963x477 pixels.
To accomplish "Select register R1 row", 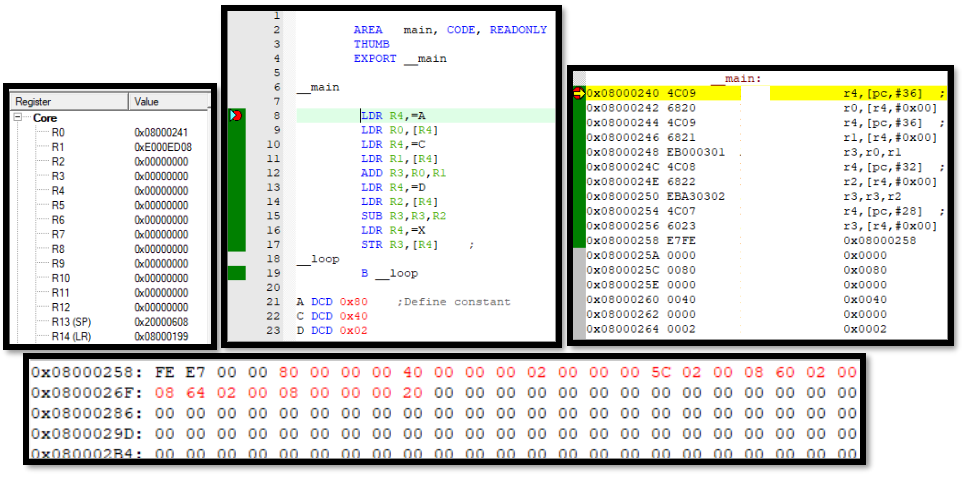I will pyautogui.click(x=58, y=147).
